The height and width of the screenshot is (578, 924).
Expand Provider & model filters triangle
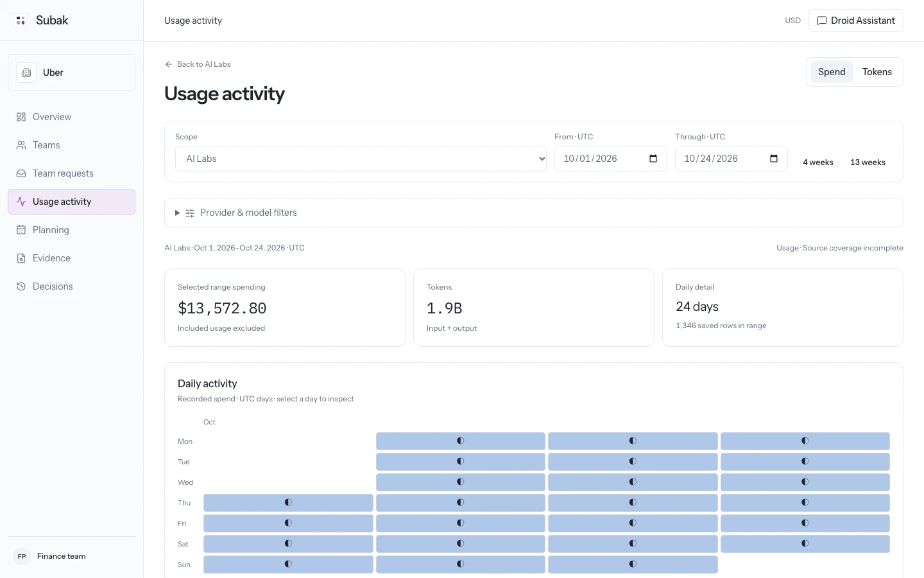click(x=178, y=213)
